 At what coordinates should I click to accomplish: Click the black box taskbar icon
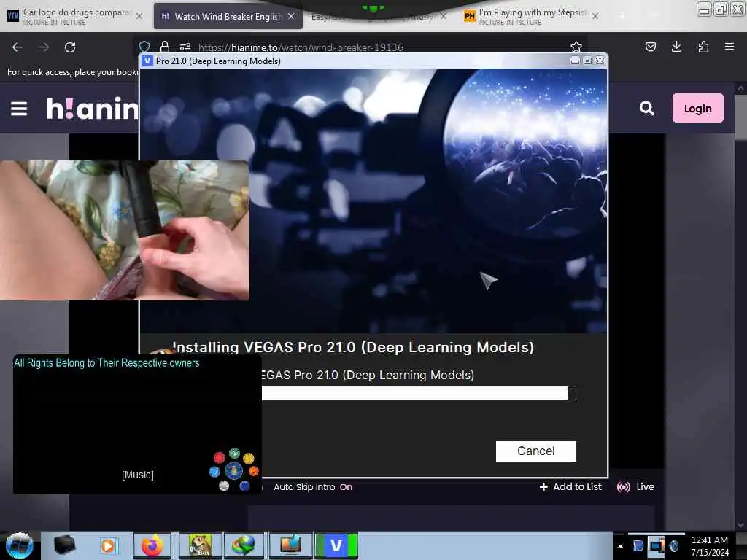[x=64, y=545]
